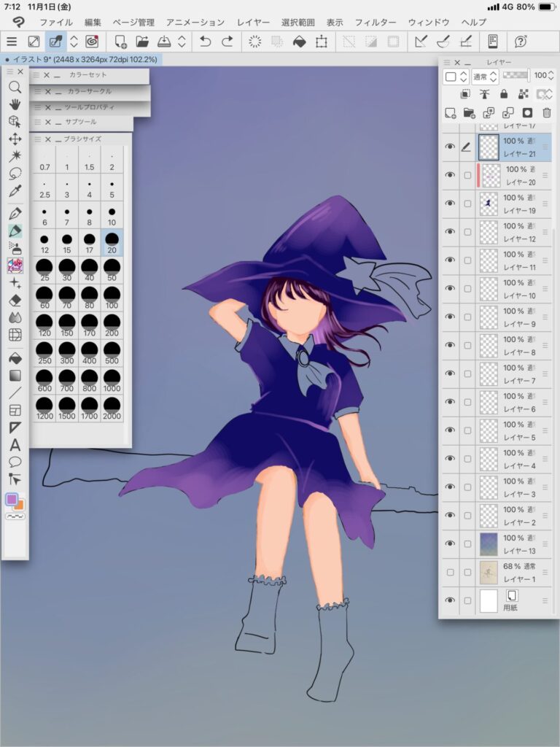
Task: Select the Pen tool
Action: pyautogui.click(x=15, y=214)
